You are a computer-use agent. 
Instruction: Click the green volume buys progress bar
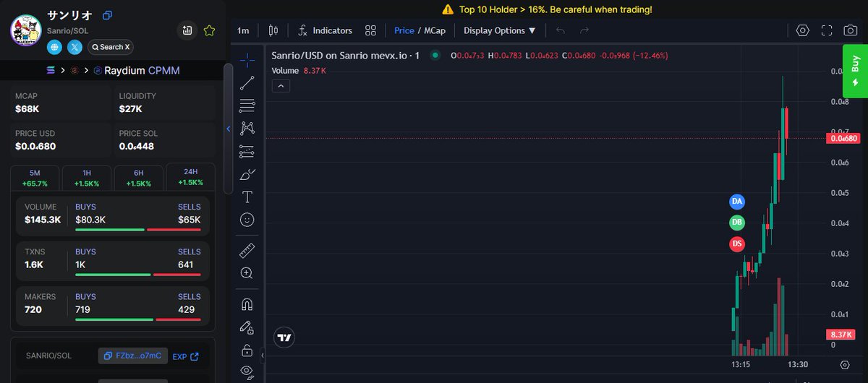pyautogui.click(x=110, y=230)
